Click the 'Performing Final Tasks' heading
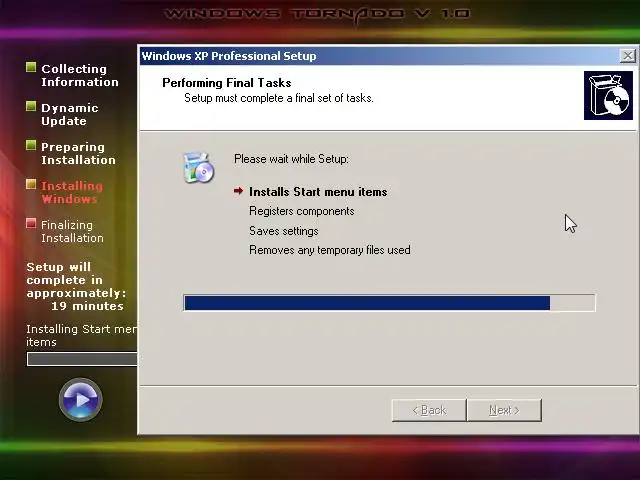This screenshot has height=480, width=640. click(x=227, y=83)
